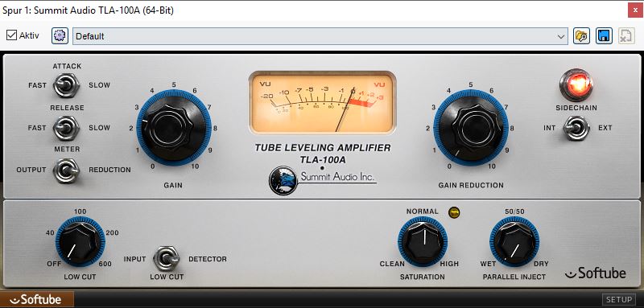This screenshot has height=308, width=644.
Task: Click the SLOW label beside Attack switch
Action: [99, 85]
